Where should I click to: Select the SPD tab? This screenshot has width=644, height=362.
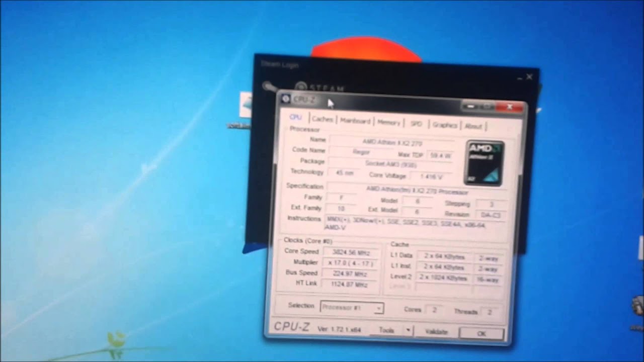click(x=416, y=123)
